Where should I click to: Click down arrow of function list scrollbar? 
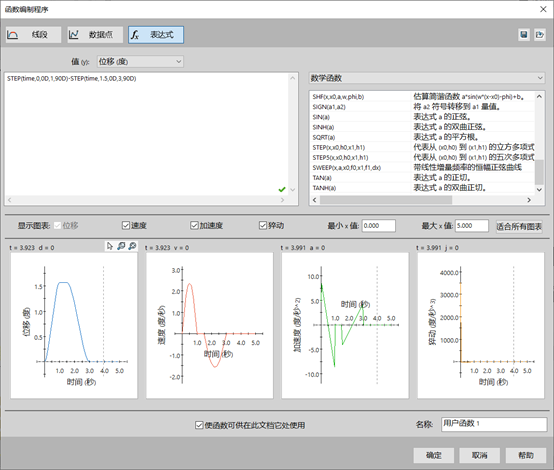(539, 190)
